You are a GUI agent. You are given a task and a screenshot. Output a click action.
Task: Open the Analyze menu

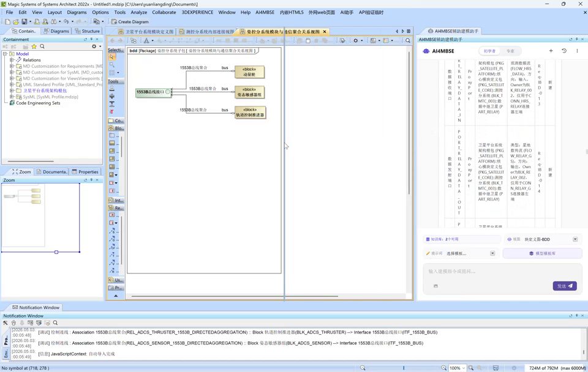[139, 12]
